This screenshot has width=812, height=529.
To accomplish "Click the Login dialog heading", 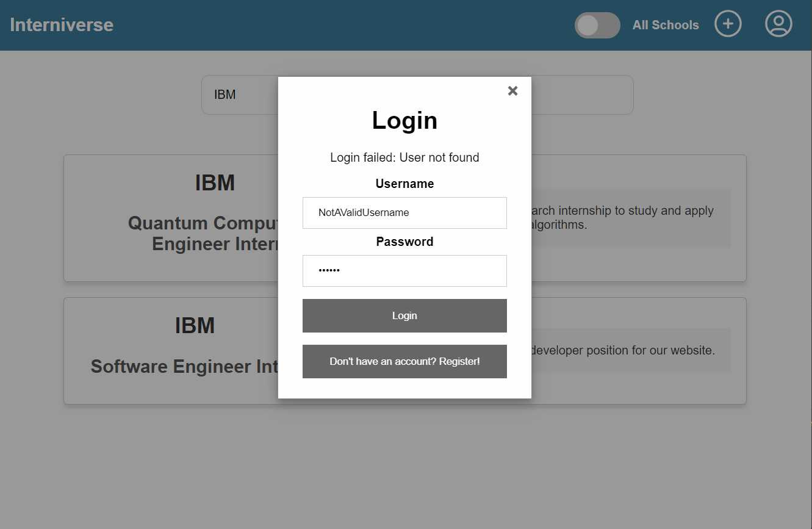I will coord(404,120).
